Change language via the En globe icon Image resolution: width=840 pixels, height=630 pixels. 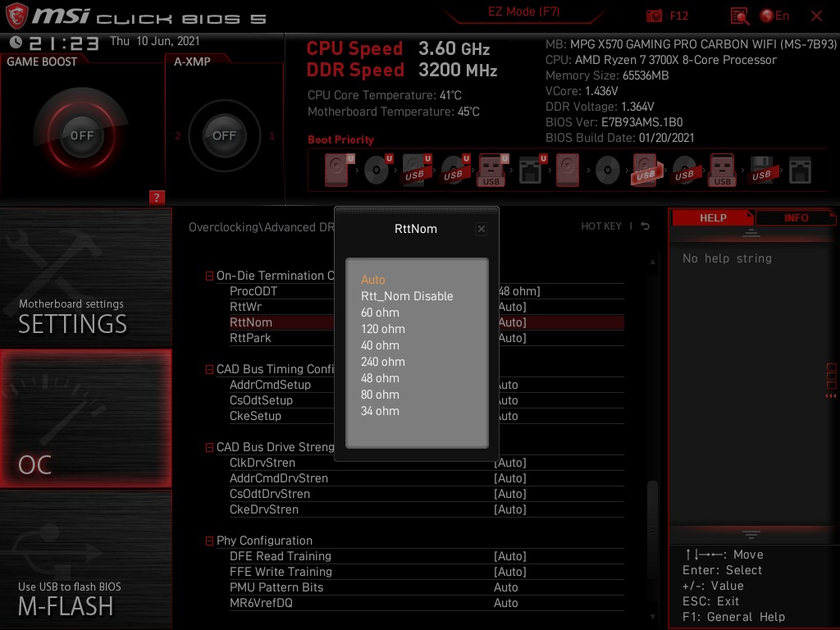tap(774, 16)
